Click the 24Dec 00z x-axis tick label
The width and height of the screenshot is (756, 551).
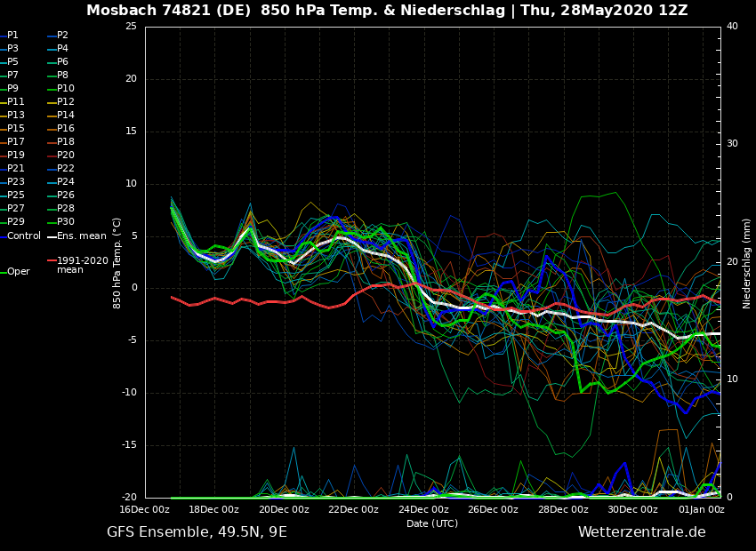[423, 510]
